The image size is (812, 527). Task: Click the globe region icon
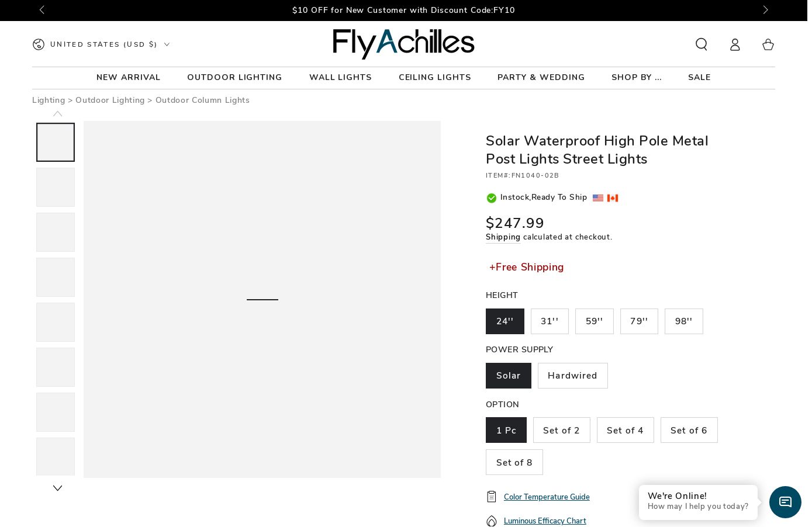click(x=39, y=44)
